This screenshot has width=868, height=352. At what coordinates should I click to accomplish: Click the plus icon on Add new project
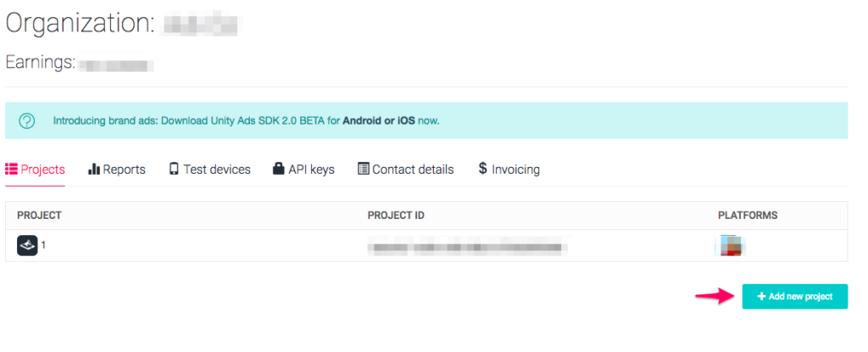pos(761,297)
